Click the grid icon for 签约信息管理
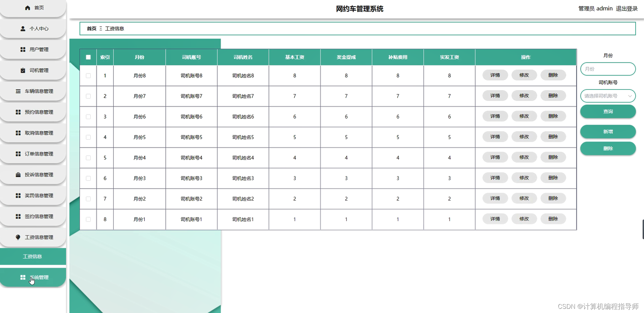This screenshot has height=313, width=644. (x=18, y=217)
